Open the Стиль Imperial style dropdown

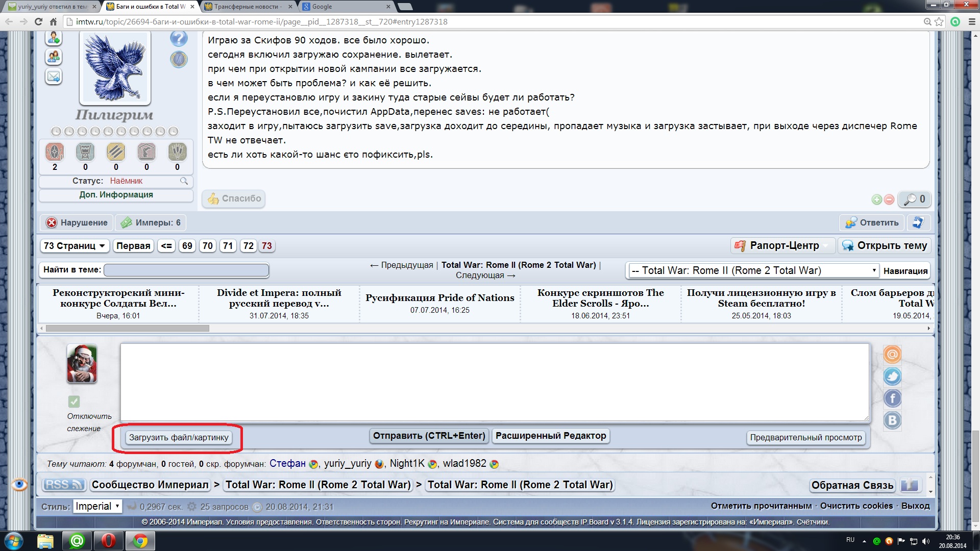point(97,506)
